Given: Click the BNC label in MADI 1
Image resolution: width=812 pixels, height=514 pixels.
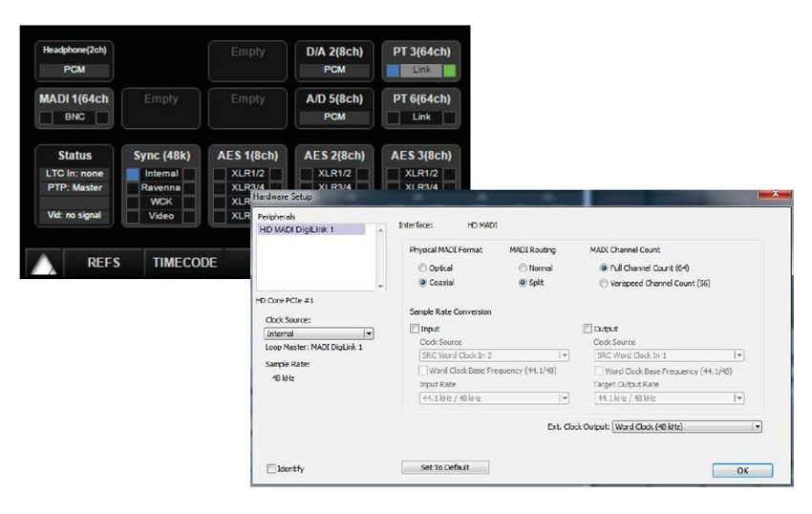Looking at the screenshot, I should (x=75, y=118).
